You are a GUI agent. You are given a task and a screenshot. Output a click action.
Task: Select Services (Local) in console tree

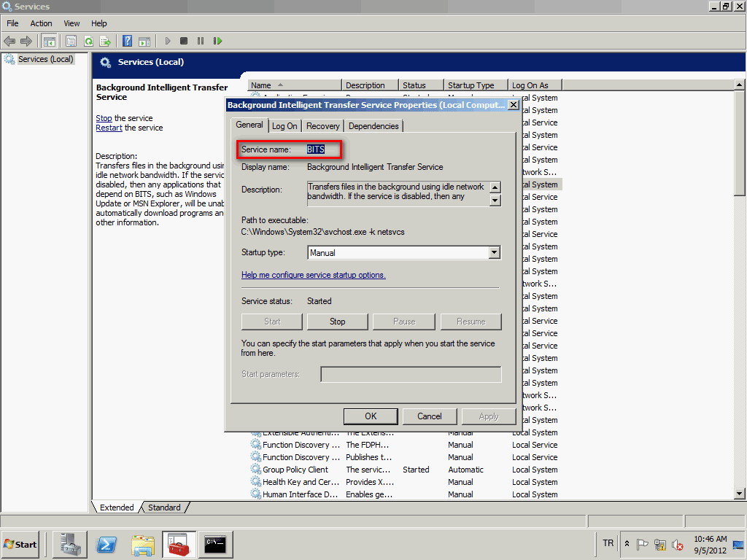[x=46, y=59]
